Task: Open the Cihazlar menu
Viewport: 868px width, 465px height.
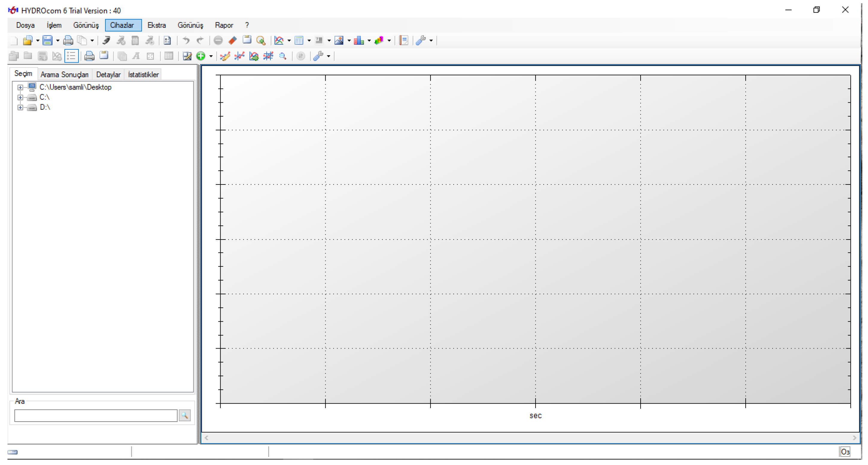Action: (x=123, y=25)
